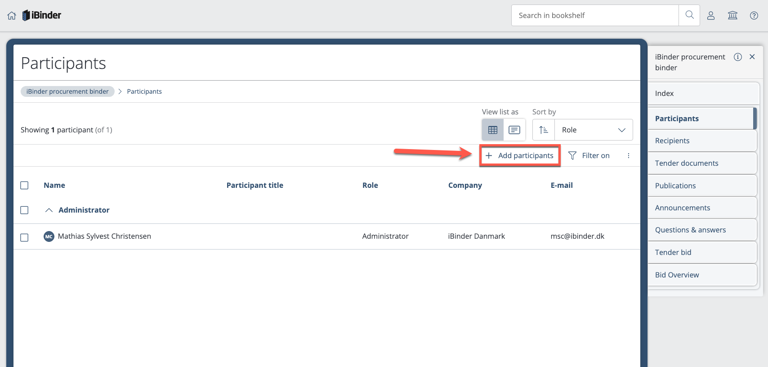The image size is (768, 367).
Task: Close the procurement binder side panel
Action: 752,57
